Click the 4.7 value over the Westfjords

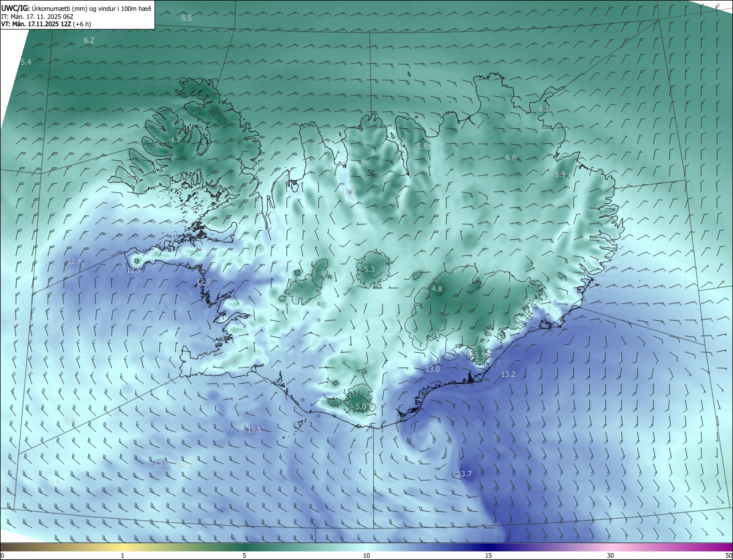point(175,140)
